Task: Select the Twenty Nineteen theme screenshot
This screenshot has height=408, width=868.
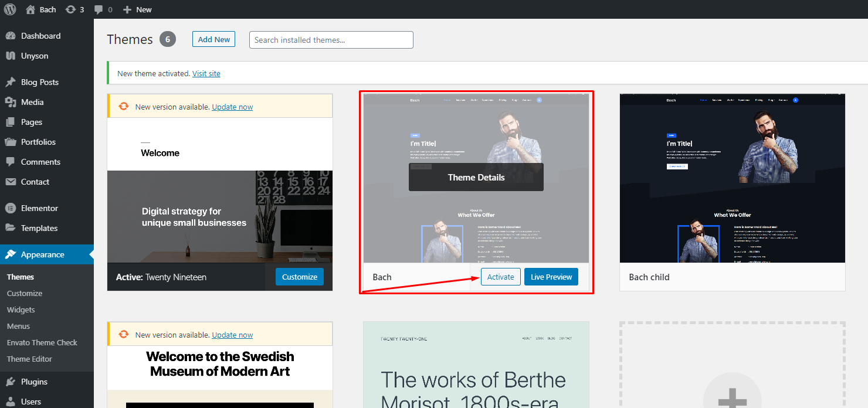Action: 220,190
